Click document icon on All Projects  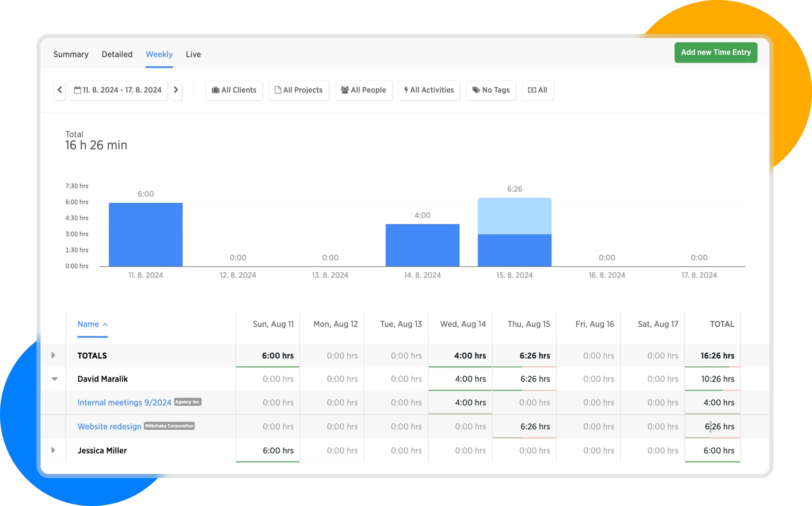277,90
